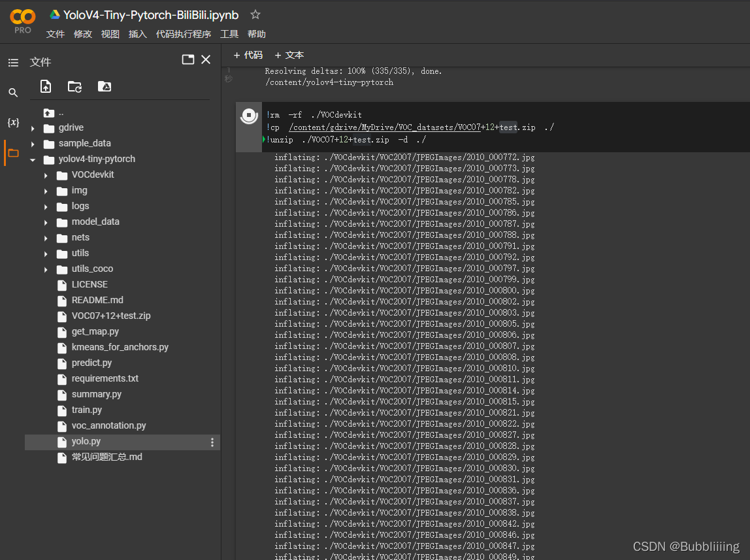Open the table of contents sidebar icon
The width and height of the screenshot is (750, 560).
(x=13, y=63)
